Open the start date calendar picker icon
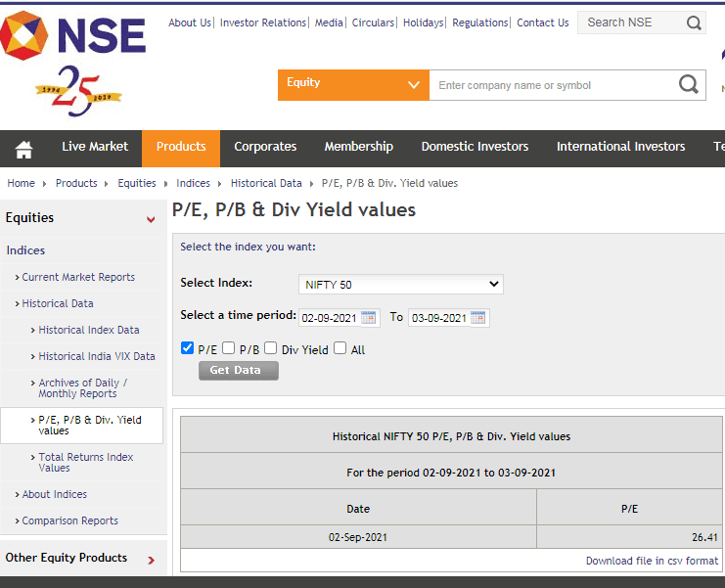Viewport: 725px width, 588px height. click(369, 318)
